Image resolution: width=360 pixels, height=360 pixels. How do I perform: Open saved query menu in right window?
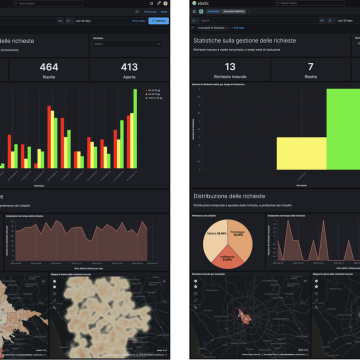click(195, 20)
